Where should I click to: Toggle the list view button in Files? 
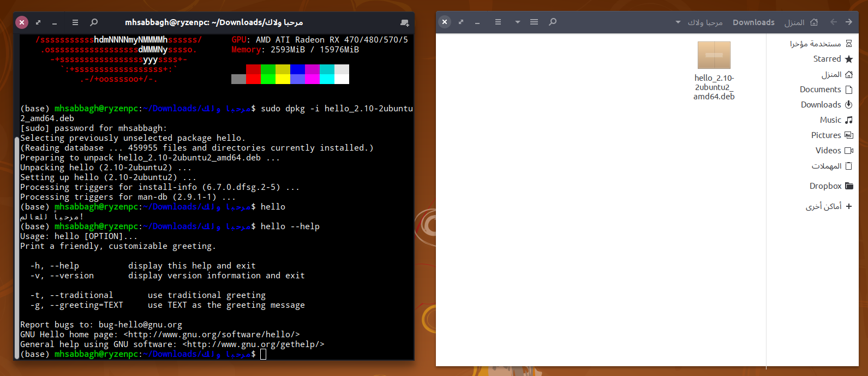[x=534, y=22]
